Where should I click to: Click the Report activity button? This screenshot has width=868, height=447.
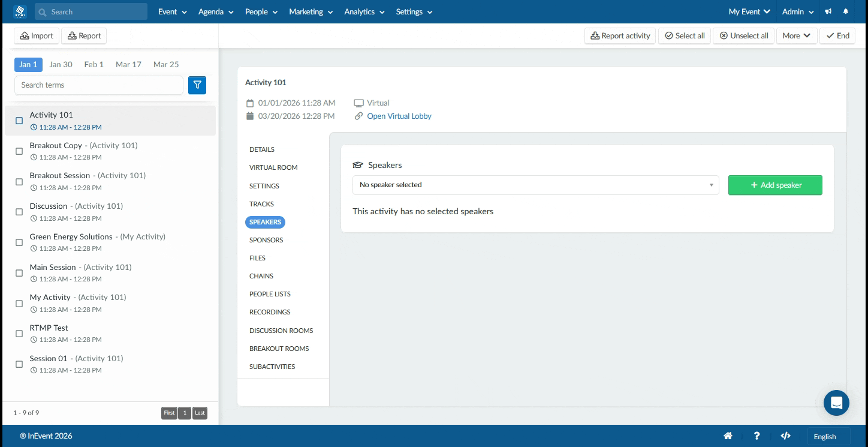620,36
